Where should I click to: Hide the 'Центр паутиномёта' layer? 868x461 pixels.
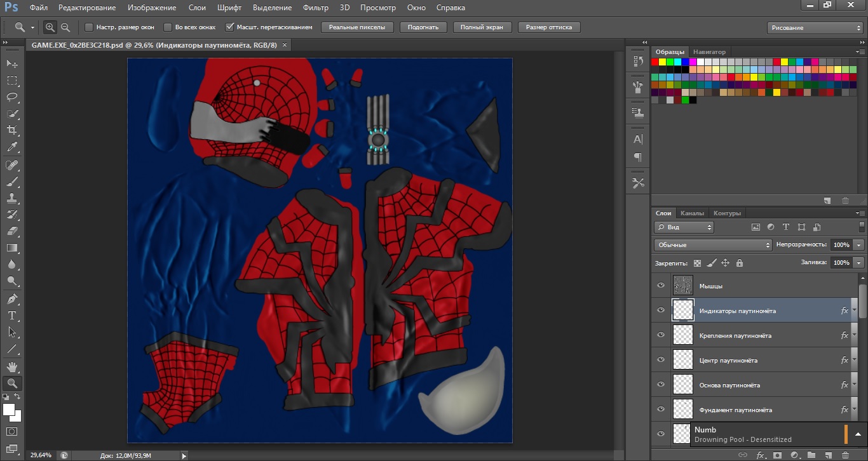click(661, 360)
